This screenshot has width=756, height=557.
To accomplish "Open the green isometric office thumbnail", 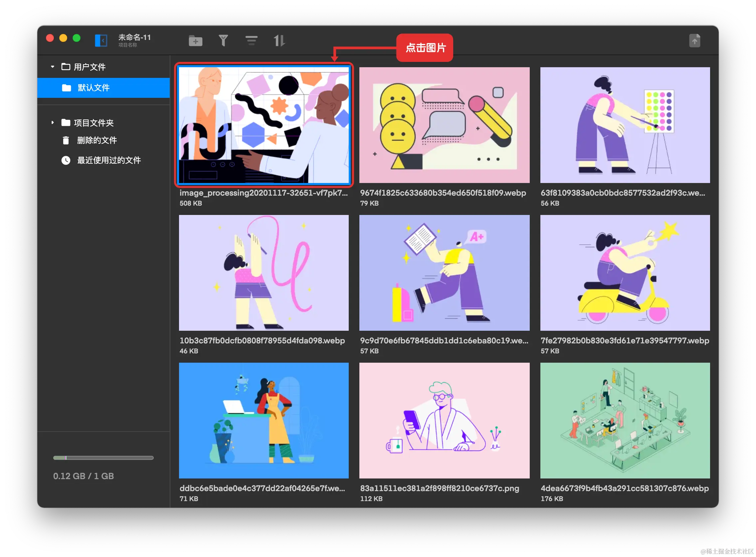I will tap(625, 421).
